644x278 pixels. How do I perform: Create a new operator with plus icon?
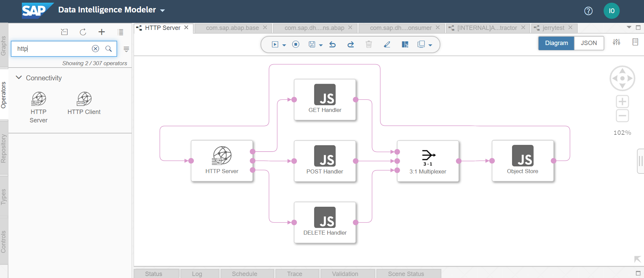tap(101, 32)
